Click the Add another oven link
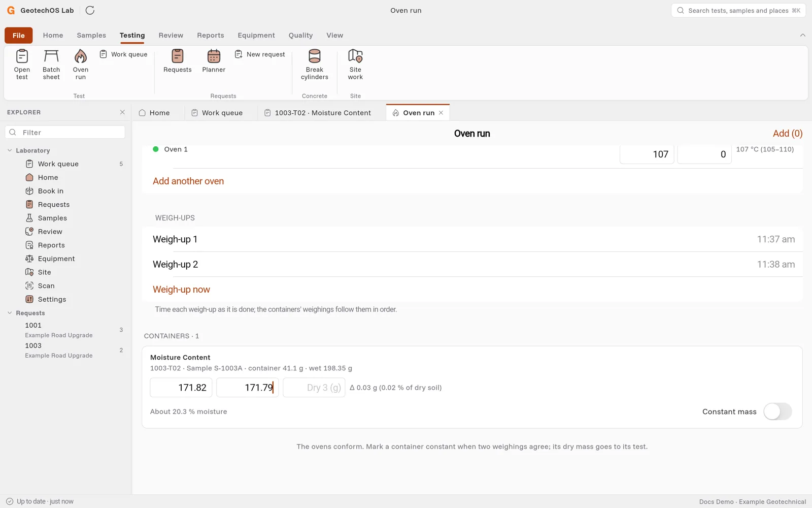This screenshot has height=508, width=812. coord(188,181)
